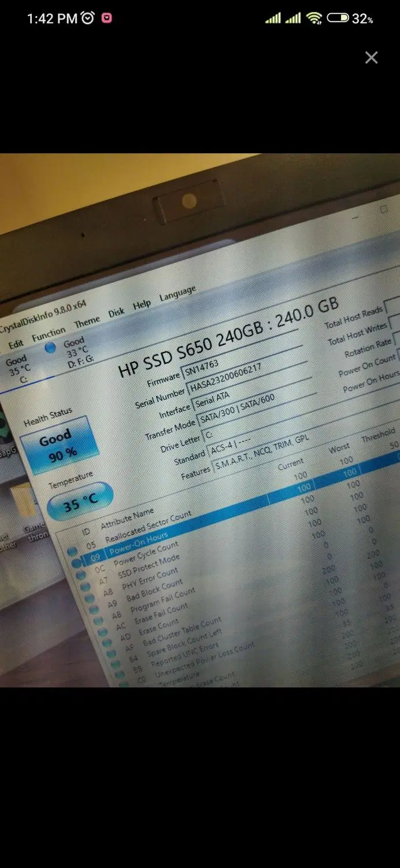Click the Power On Count label
The image size is (400, 868).
366,365
